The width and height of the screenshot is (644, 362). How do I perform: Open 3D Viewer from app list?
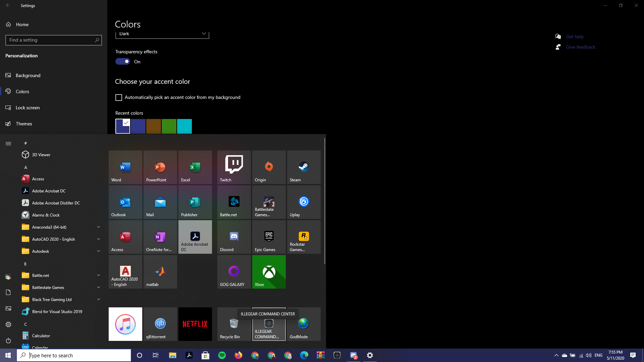60,155
